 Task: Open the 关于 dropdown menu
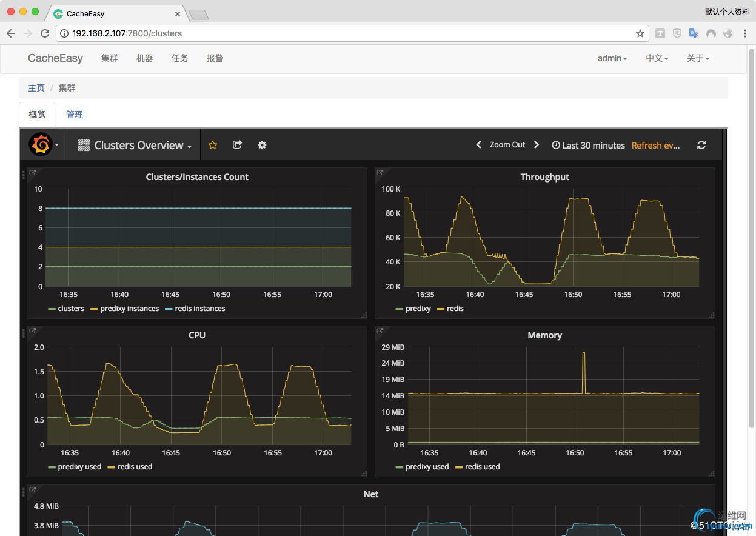click(698, 58)
